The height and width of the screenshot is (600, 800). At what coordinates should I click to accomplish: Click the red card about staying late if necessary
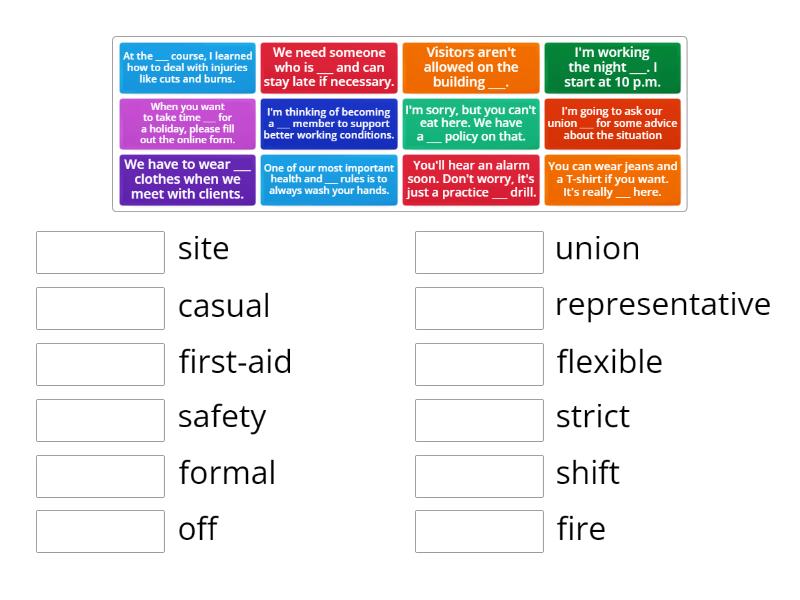tap(328, 68)
